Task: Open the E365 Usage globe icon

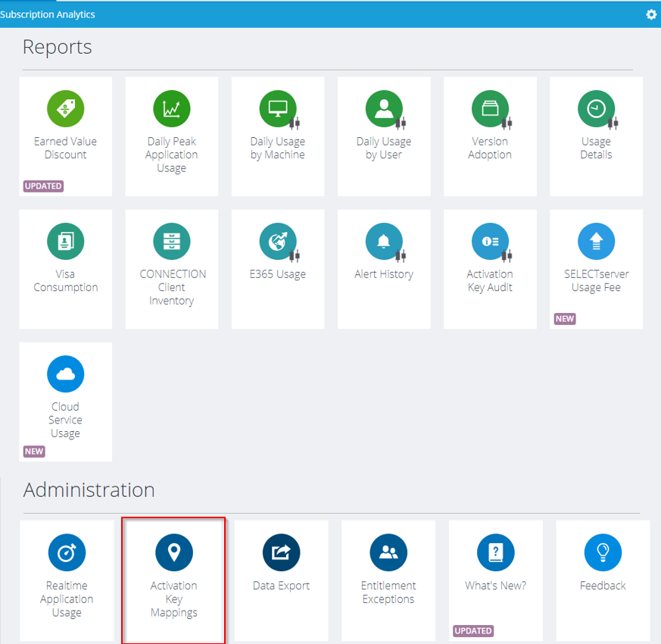Action: point(278,241)
